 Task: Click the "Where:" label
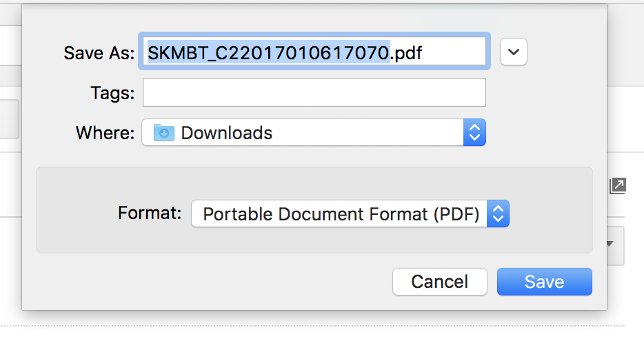[105, 133]
